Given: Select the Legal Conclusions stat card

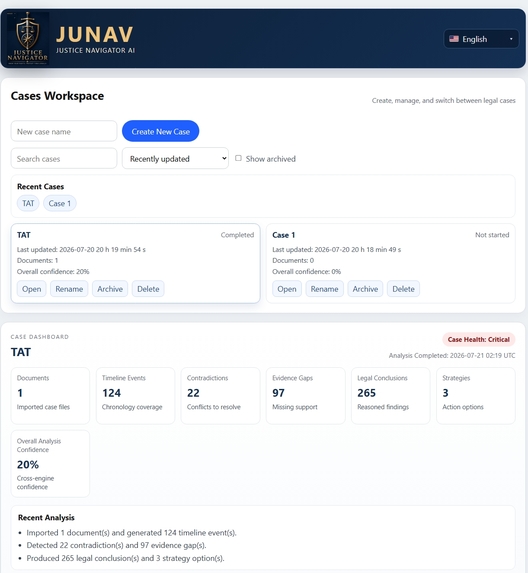Looking at the screenshot, I should click(391, 396).
